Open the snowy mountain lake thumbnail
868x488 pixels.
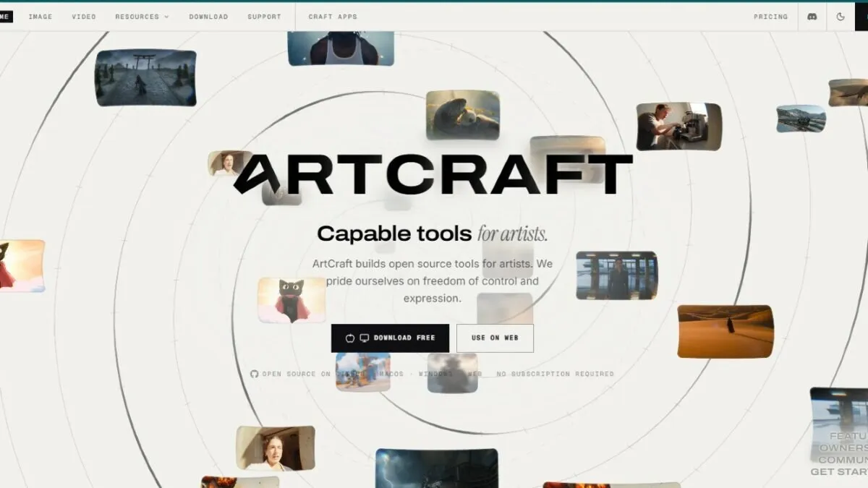(801, 119)
